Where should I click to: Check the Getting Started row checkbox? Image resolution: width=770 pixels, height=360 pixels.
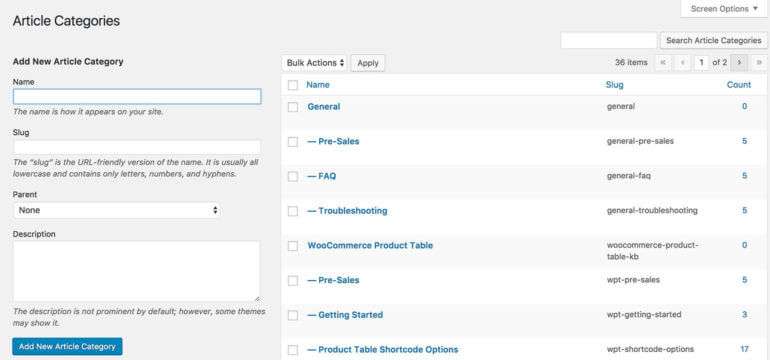tap(293, 315)
